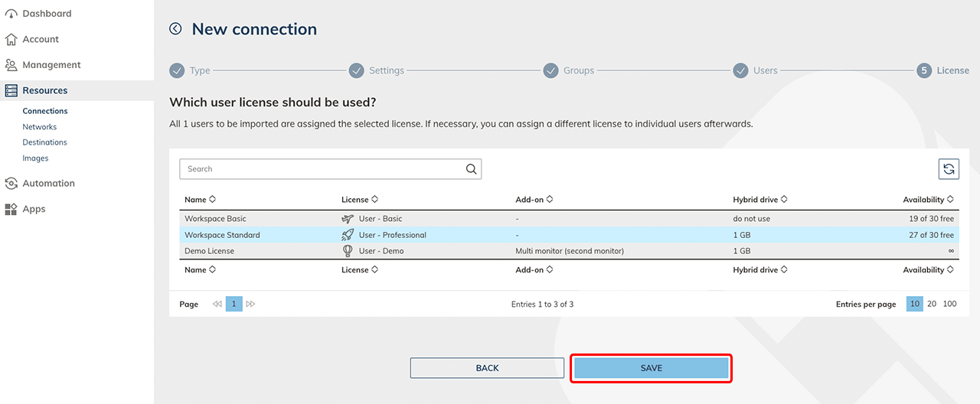Click the refresh icon above the table
Screen dimensions: 980x404
(x=949, y=169)
